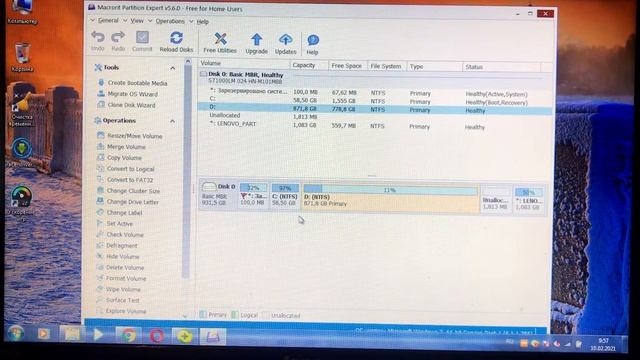Open the Operations menu
The image size is (640, 360).
(x=170, y=21)
